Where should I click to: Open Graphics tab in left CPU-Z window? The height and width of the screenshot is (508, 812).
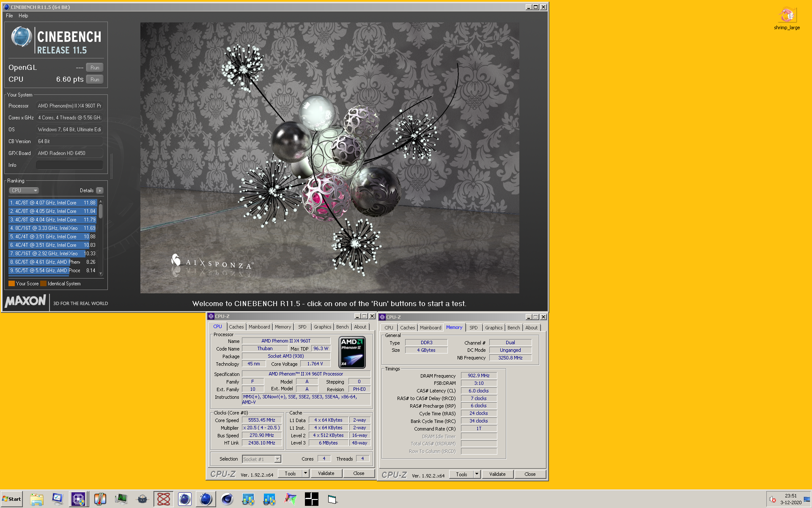pos(323,327)
